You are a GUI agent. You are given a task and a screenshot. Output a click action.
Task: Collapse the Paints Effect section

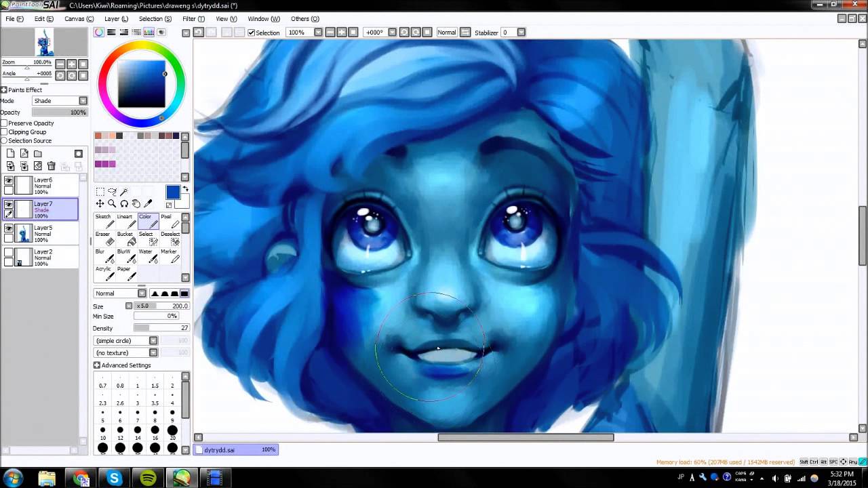3,90
